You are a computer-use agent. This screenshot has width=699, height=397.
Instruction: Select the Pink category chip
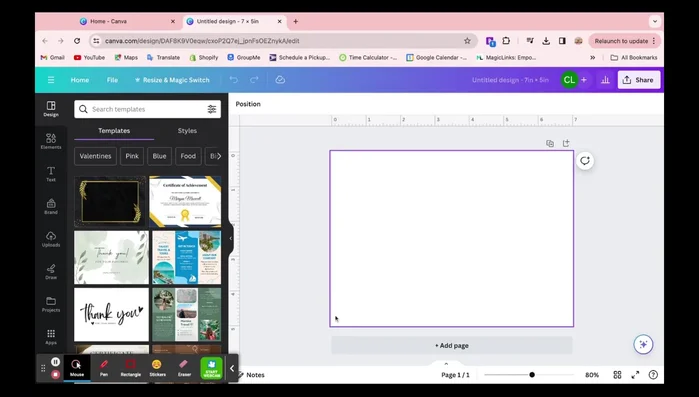pyautogui.click(x=132, y=156)
